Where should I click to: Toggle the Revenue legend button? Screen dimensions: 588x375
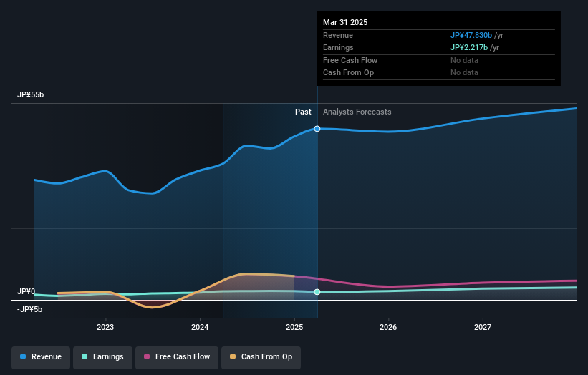tap(41, 357)
